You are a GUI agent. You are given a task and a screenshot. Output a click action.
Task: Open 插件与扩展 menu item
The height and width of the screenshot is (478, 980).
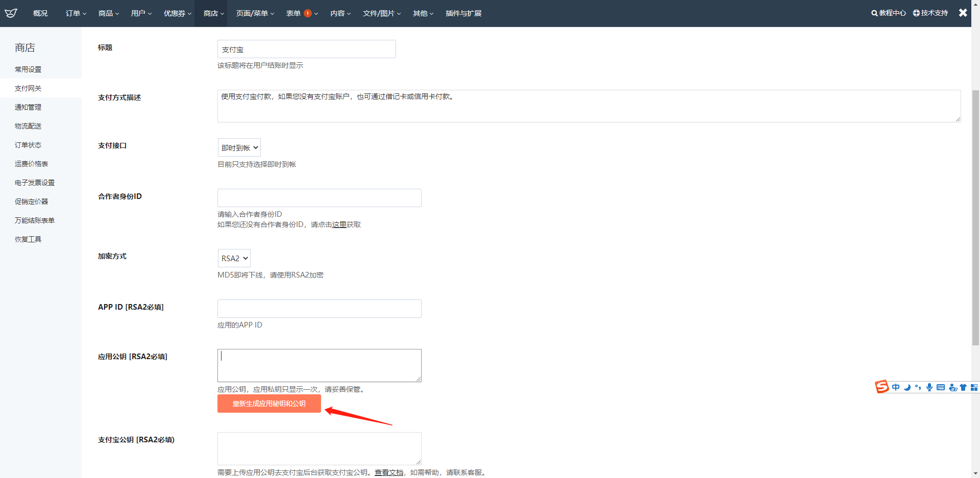[x=463, y=13]
